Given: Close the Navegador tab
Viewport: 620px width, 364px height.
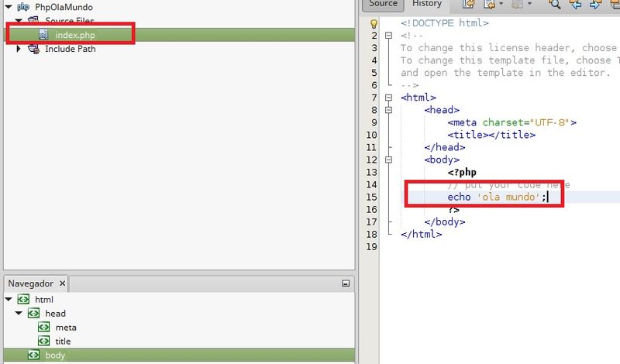Looking at the screenshot, I should coord(62,283).
